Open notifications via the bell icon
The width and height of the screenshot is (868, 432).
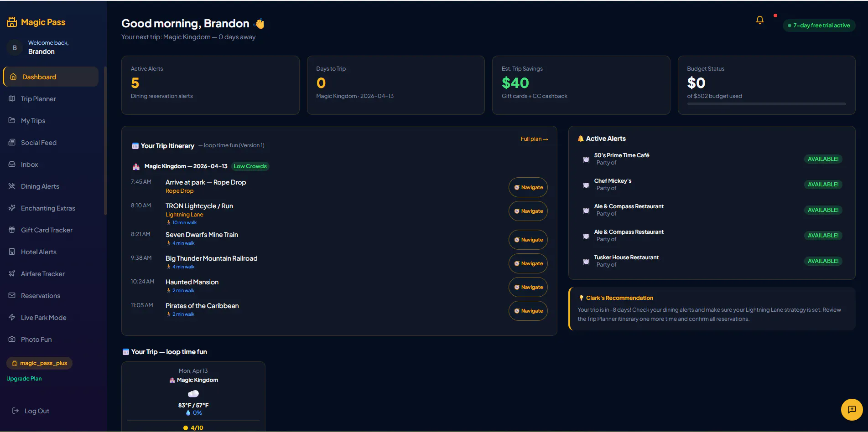pos(760,20)
